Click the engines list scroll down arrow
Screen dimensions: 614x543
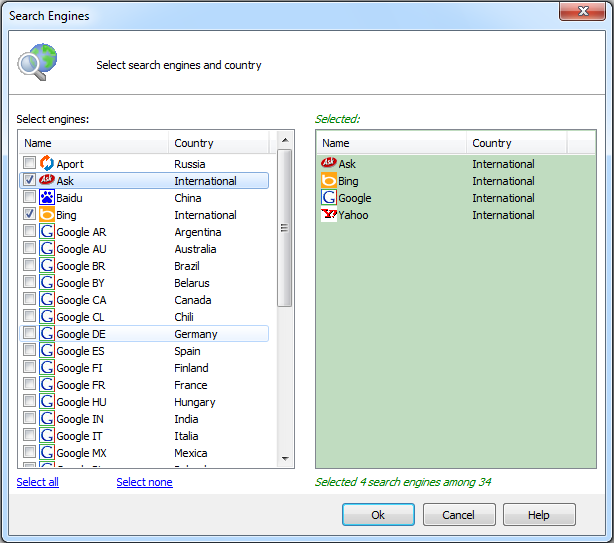(285, 458)
